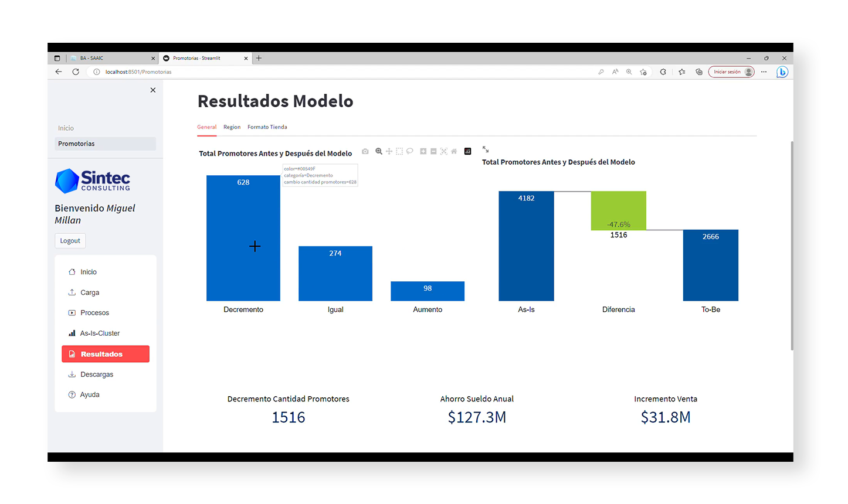Viewport: 848px width, 504px height.
Task: Click the browser back arrow
Action: pyautogui.click(x=59, y=71)
